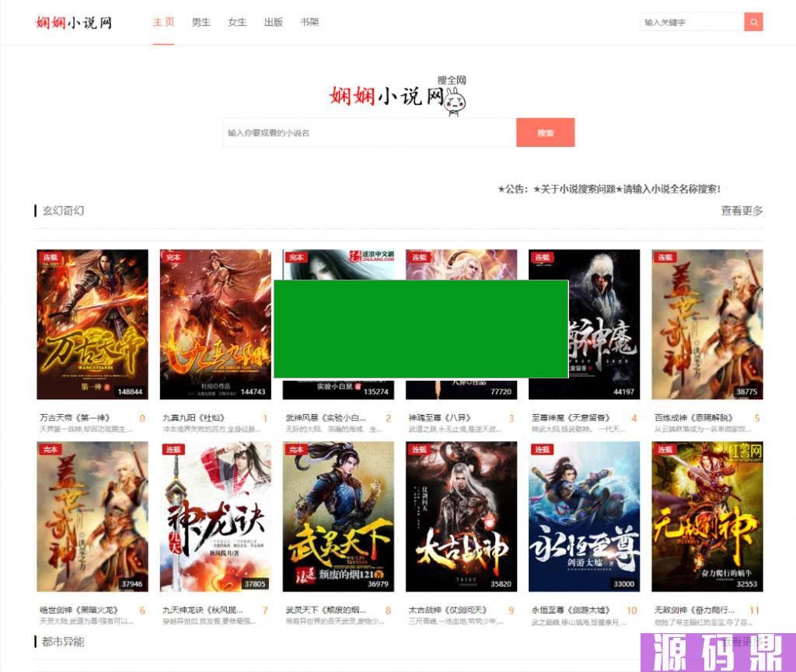Open the 女生 navigation tab

tap(237, 22)
